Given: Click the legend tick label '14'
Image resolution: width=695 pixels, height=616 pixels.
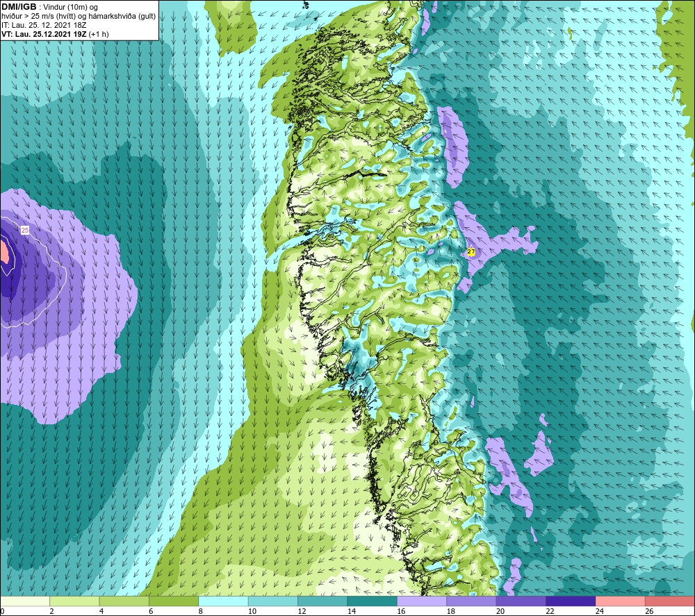Looking at the screenshot, I should coord(352,611).
